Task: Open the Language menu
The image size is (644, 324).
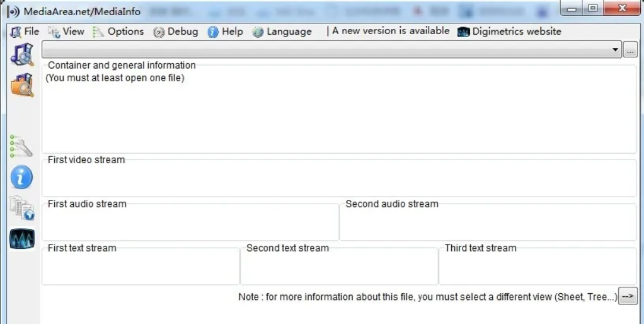Action: [282, 32]
